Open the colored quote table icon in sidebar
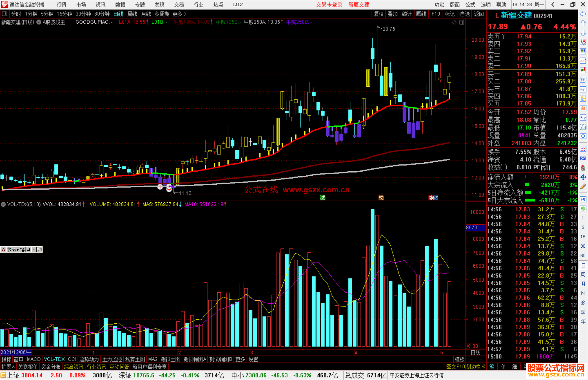 click(583, 51)
